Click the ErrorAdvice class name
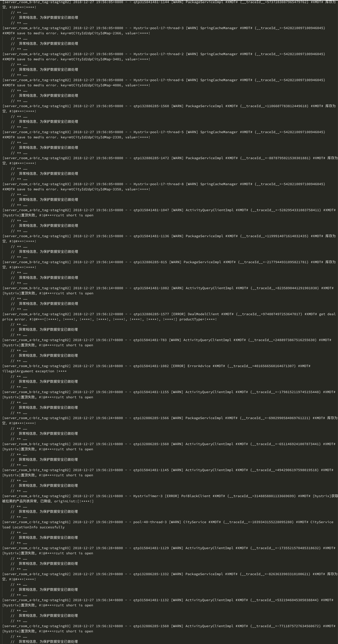338x644 pixels. 199,366
